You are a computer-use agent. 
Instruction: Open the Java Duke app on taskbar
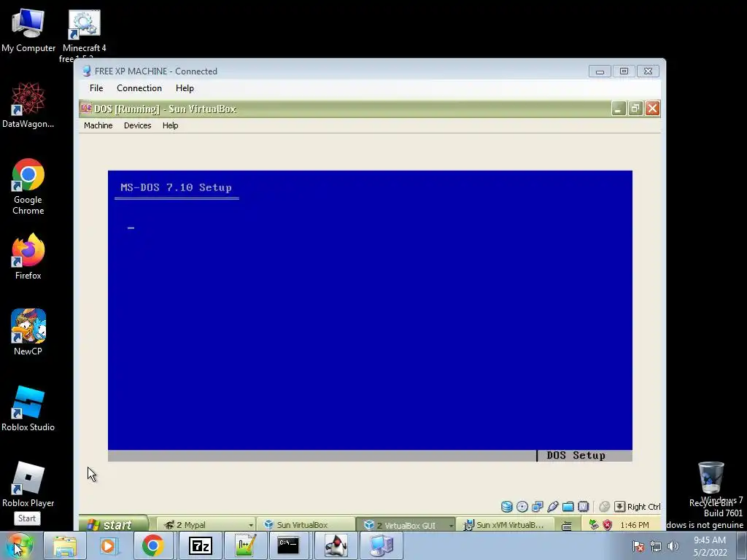click(x=336, y=545)
